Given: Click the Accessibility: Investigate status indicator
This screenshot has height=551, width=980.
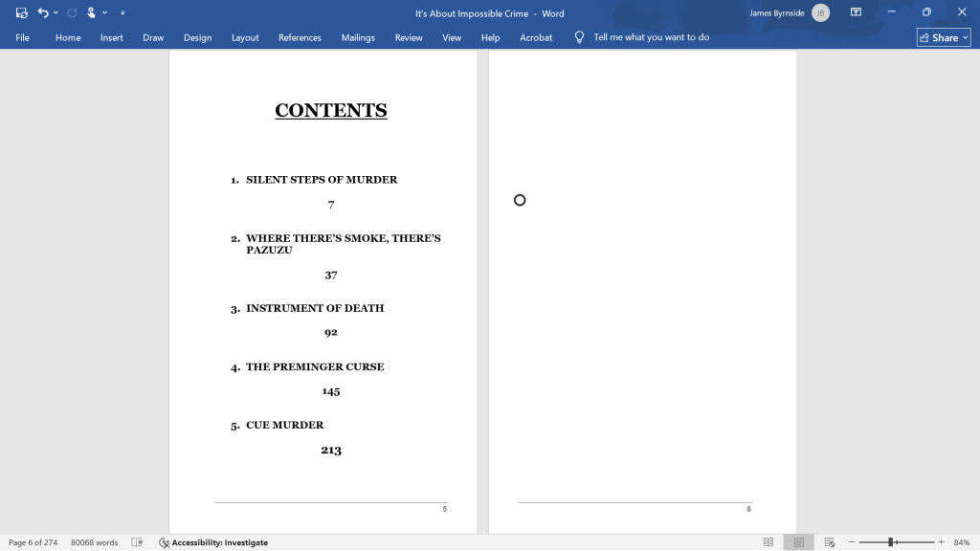Looking at the screenshot, I should [213, 542].
